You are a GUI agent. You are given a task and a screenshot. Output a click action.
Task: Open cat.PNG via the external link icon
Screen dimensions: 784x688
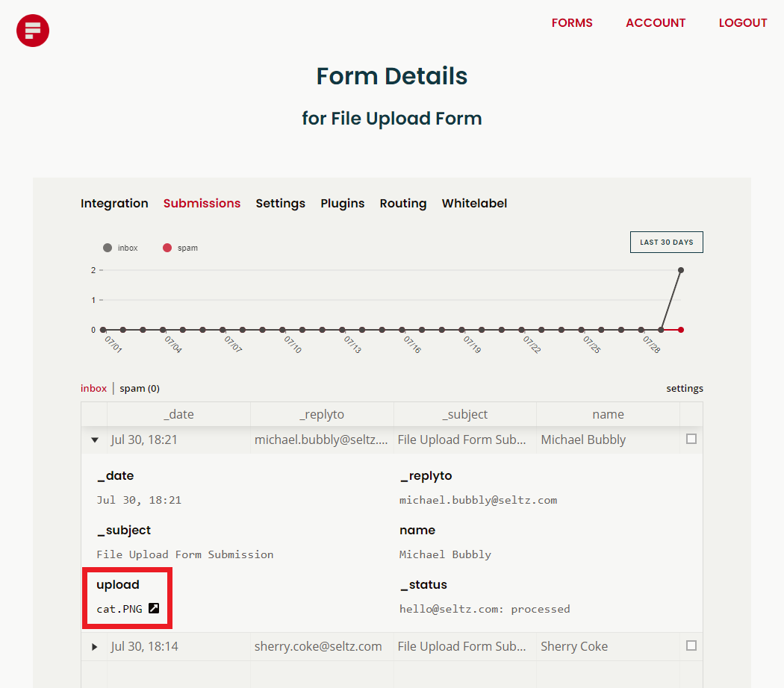point(154,608)
